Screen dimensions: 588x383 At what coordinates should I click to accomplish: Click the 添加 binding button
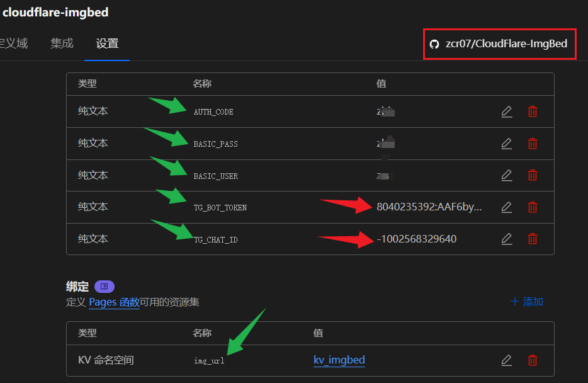click(527, 302)
